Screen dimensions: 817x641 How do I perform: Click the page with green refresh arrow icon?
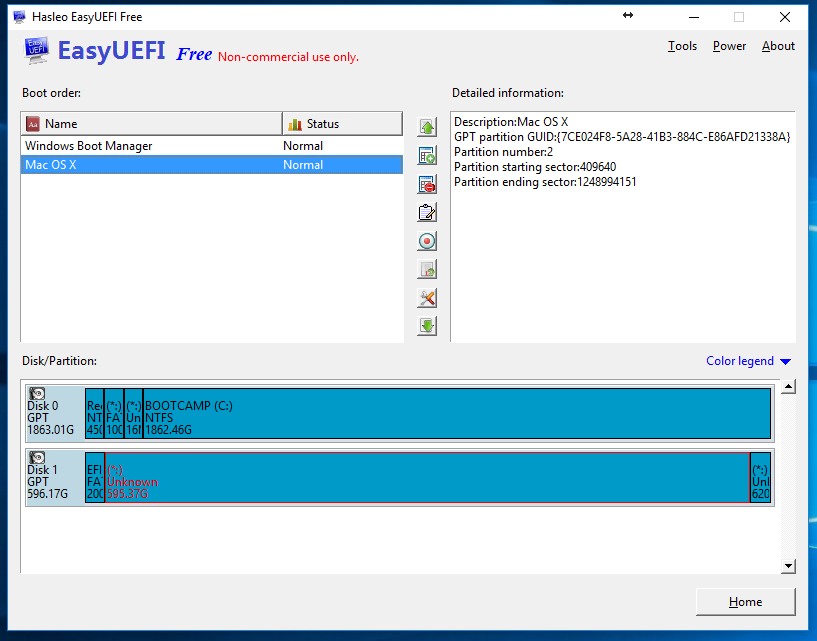(427, 269)
